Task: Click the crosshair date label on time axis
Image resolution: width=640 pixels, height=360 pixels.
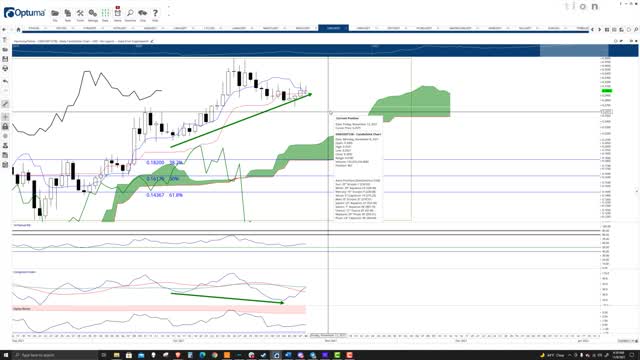Action: click(x=329, y=335)
